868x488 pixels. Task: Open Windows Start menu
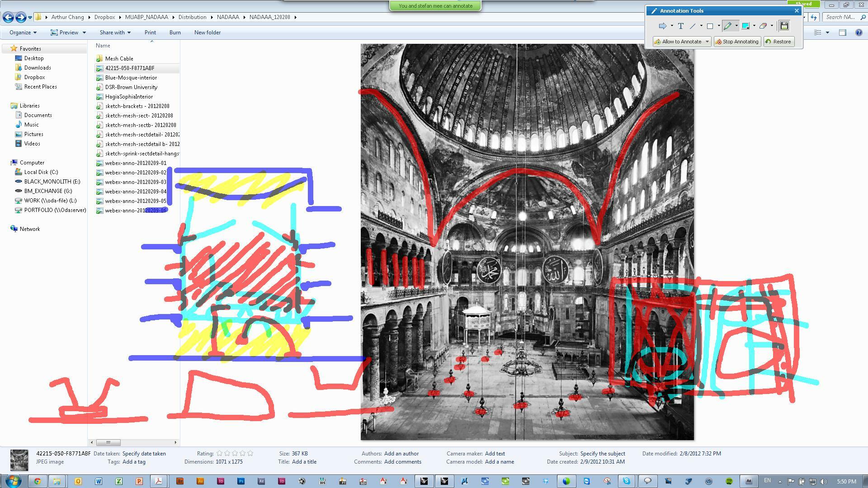[13, 481]
